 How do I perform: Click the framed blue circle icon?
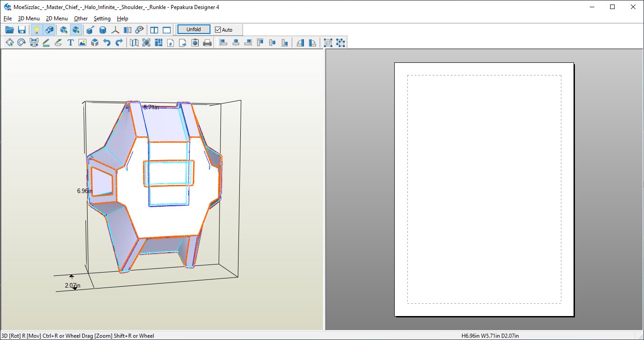[x=146, y=42]
